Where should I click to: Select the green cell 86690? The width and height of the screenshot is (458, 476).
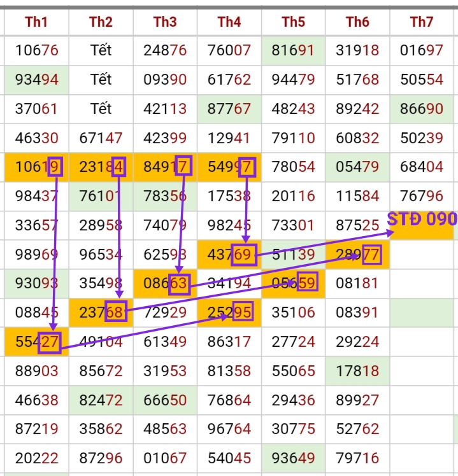pos(421,109)
